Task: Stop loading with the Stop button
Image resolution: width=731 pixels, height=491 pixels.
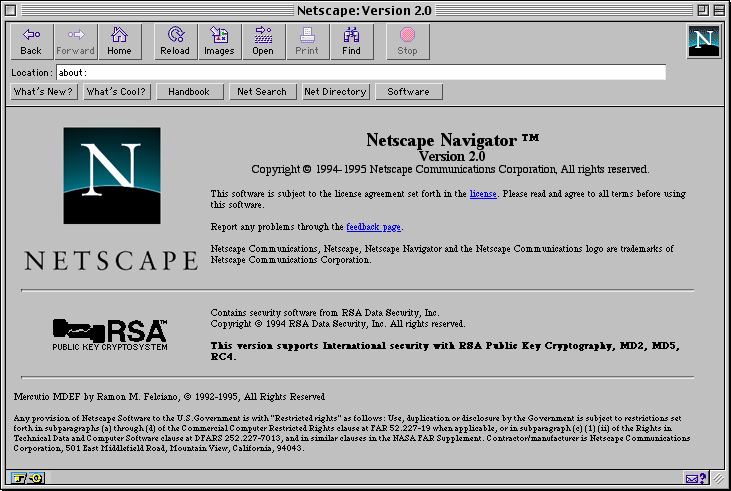Action: [x=407, y=41]
